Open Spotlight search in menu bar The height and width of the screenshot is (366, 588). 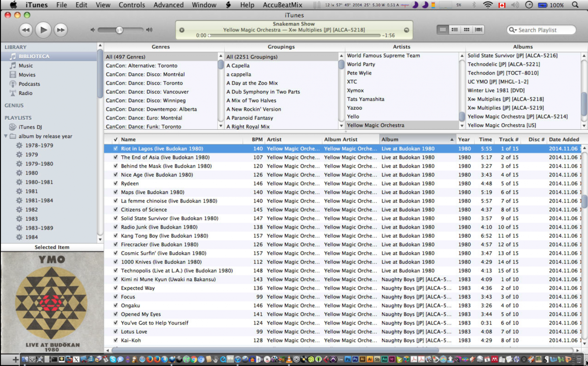click(575, 5)
